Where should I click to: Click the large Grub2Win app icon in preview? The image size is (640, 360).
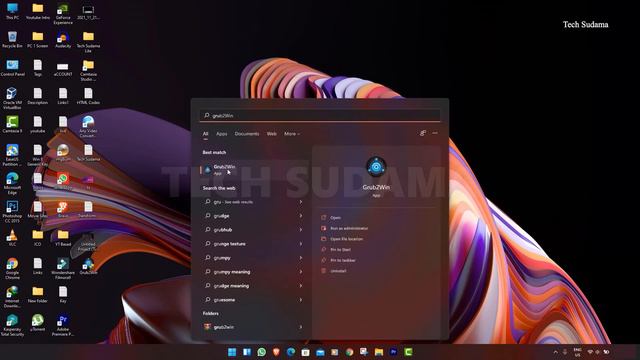pos(376,167)
